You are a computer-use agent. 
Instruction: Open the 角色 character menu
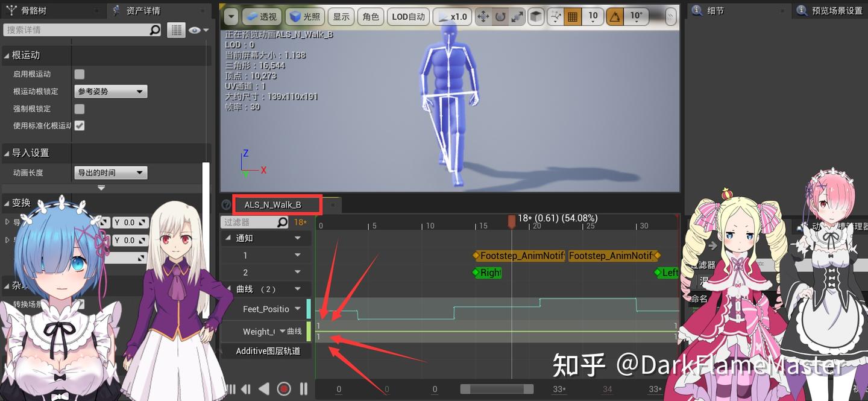(x=371, y=17)
